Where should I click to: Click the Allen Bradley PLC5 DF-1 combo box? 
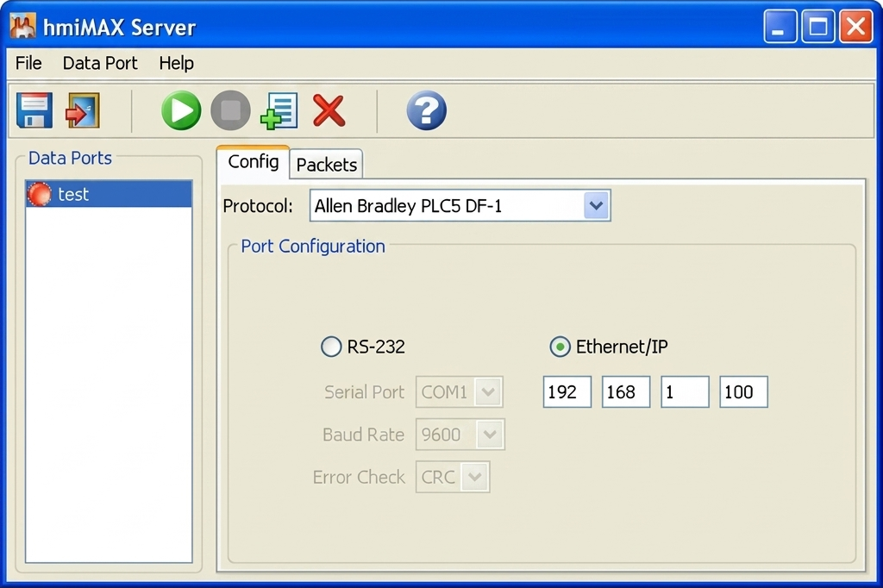click(460, 205)
